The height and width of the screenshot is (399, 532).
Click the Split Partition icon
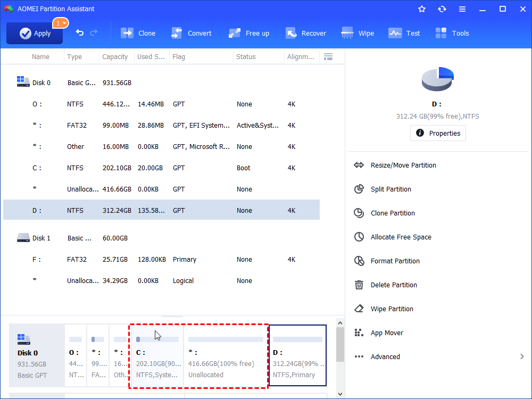pos(359,189)
